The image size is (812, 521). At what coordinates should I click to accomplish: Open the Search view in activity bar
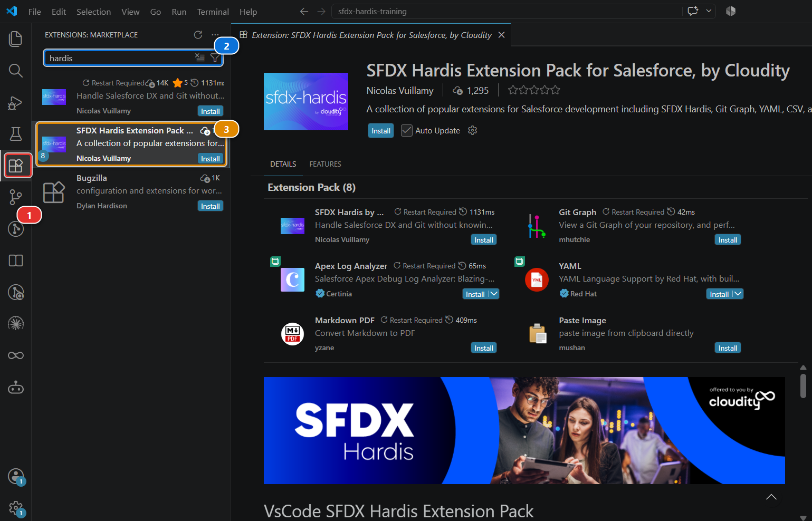[16, 71]
